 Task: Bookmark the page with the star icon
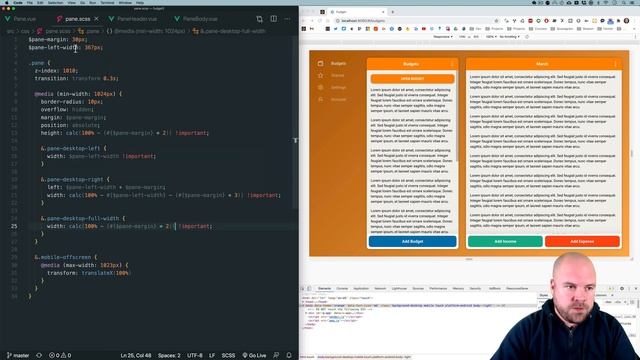496,20
